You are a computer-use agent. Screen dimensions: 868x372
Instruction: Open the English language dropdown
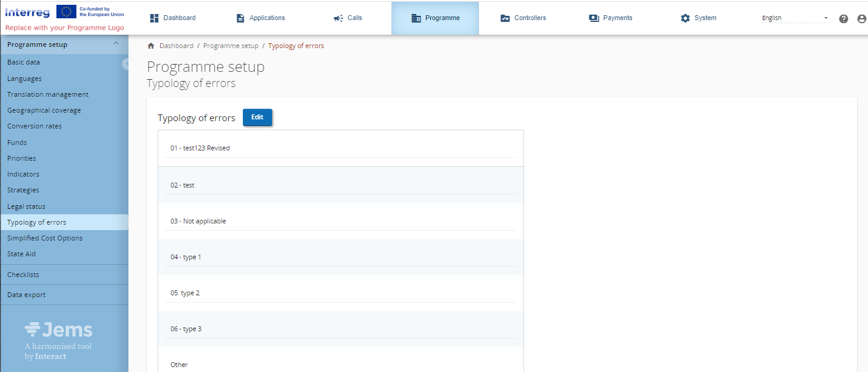(x=795, y=18)
